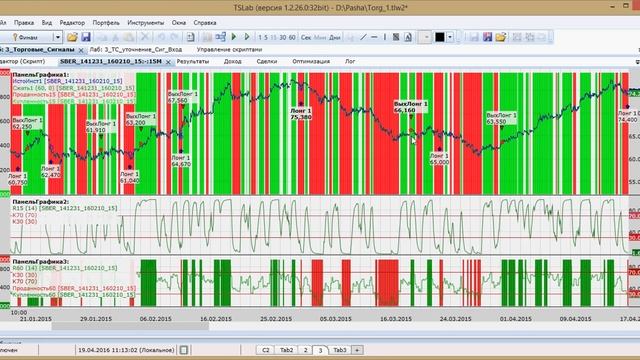
Task: Click the hatched rectangle drawing tool
Action: (396, 37)
